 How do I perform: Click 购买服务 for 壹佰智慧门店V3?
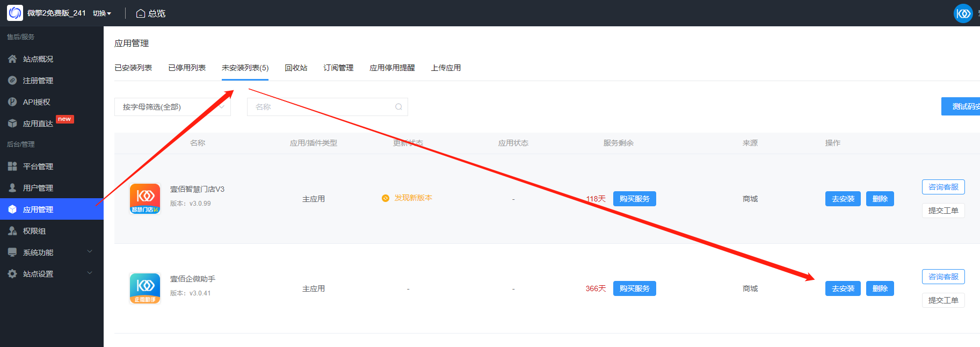(x=634, y=199)
